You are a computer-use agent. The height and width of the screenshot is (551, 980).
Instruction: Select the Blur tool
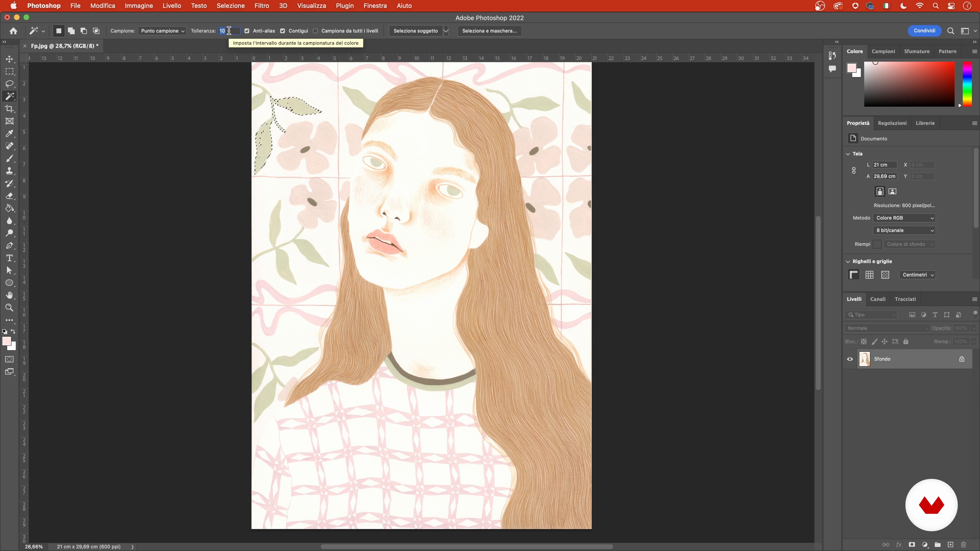(9, 221)
